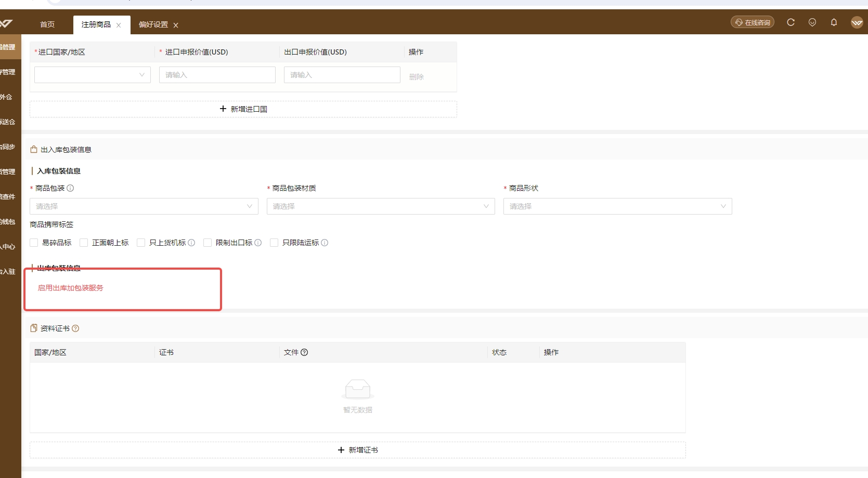
Task: Check the 正面朝上标 checkbox
Action: click(84, 243)
